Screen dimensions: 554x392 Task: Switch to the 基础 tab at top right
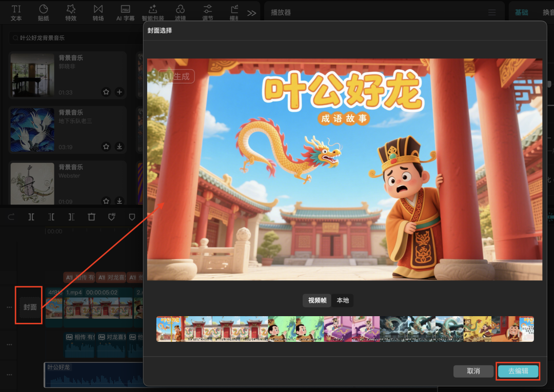(522, 11)
